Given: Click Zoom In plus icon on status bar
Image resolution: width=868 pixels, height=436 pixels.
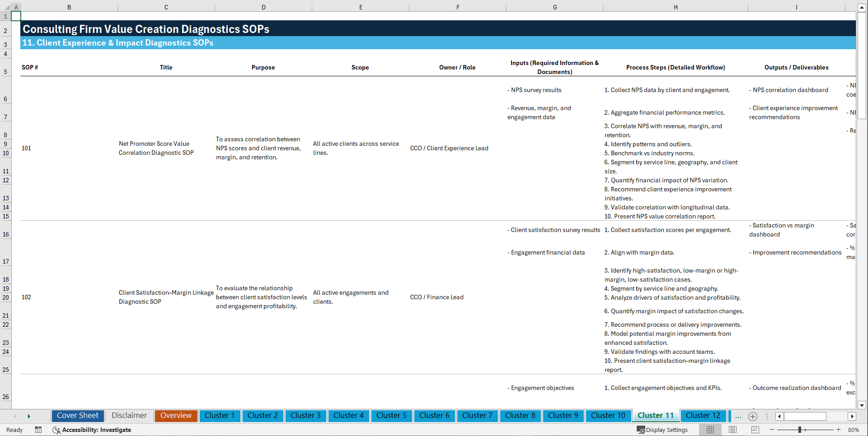Looking at the screenshot, I should click(839, 430).
